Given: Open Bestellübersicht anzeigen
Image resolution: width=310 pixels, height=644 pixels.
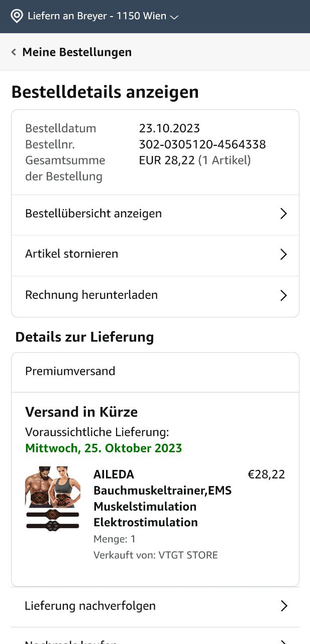Looking at the screenshot, I should (93, 213).
